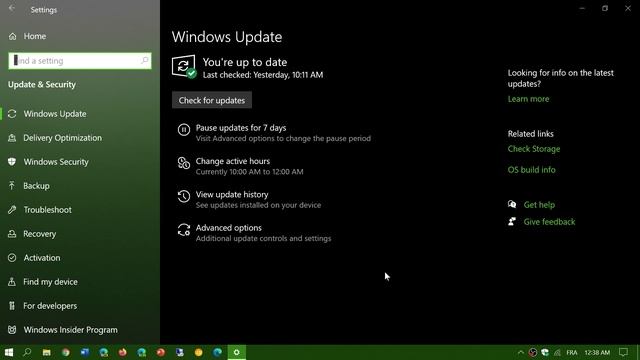Open the Action Center notification icon
Image resolution: width=640 pixels, height=360 pixels.
[x=623, y=352]
